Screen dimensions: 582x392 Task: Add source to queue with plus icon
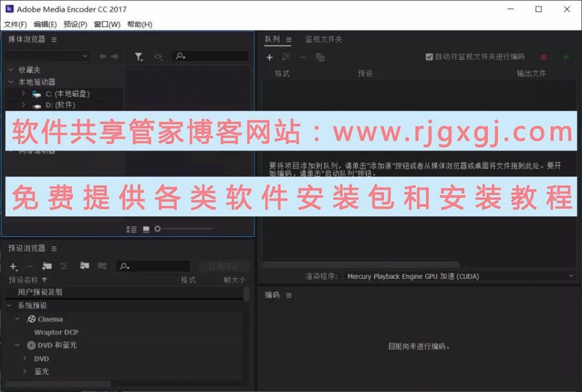pos(269,57)
